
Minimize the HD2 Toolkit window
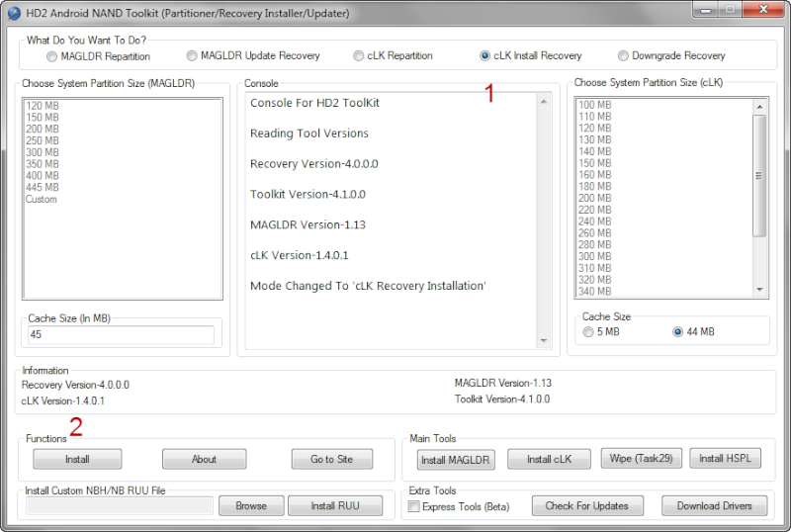pos(706,10)
